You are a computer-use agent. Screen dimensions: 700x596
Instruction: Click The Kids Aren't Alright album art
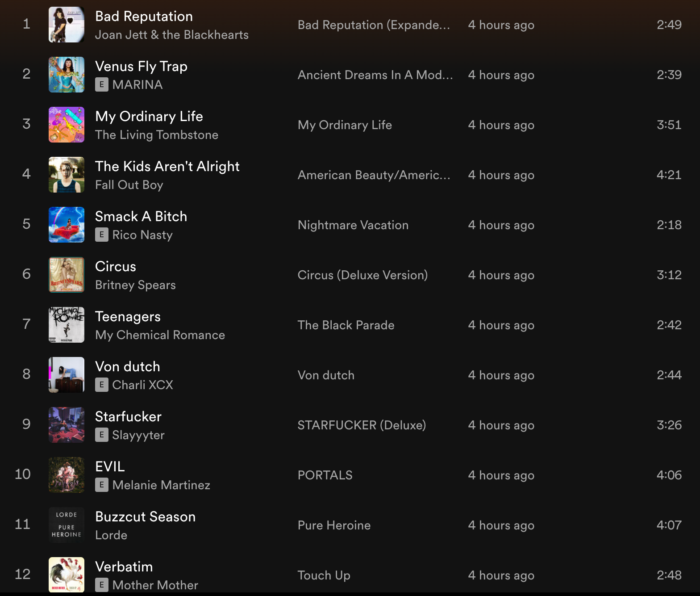click(67, 175)
